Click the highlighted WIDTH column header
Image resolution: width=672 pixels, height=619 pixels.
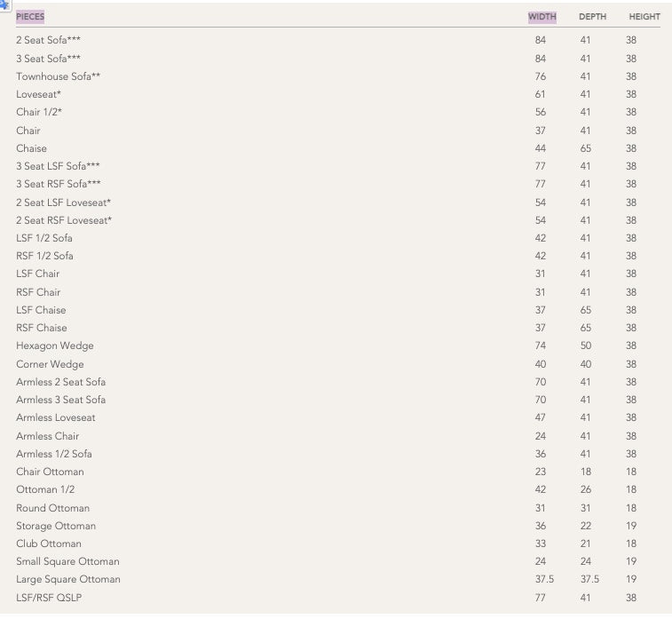coord(542,17)
